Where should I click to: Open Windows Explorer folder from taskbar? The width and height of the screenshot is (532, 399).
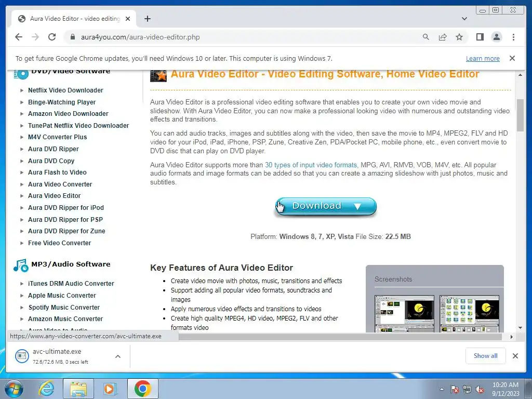point(78,389)
